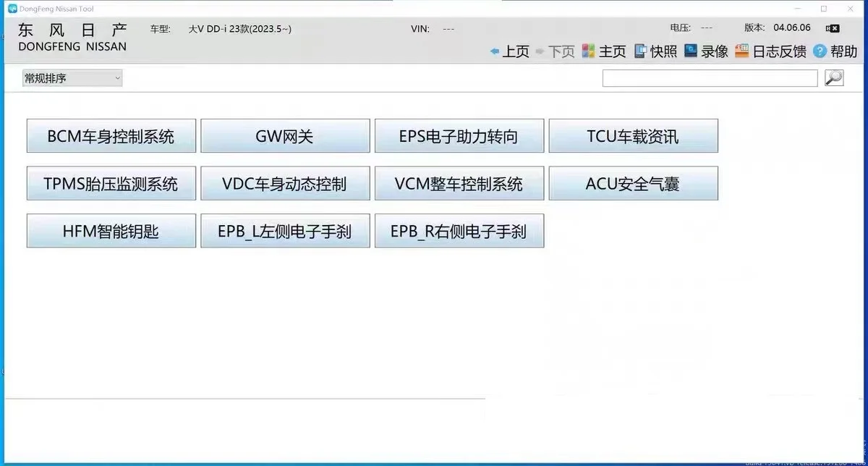The height and width of the screenshot is (466, 868).
Task: Click inside the search input field
Action: [x=710, y=78]
